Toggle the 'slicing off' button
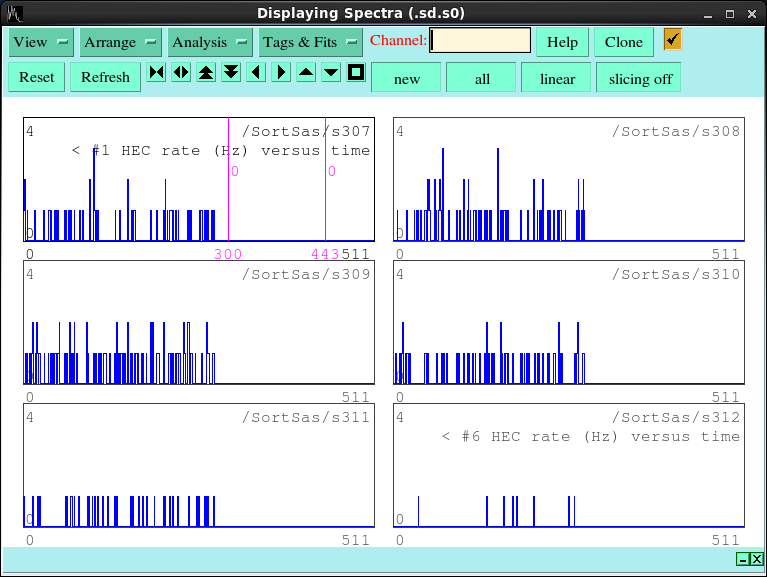The width and height of the screenshot is (767, 577). click(640, 78)
